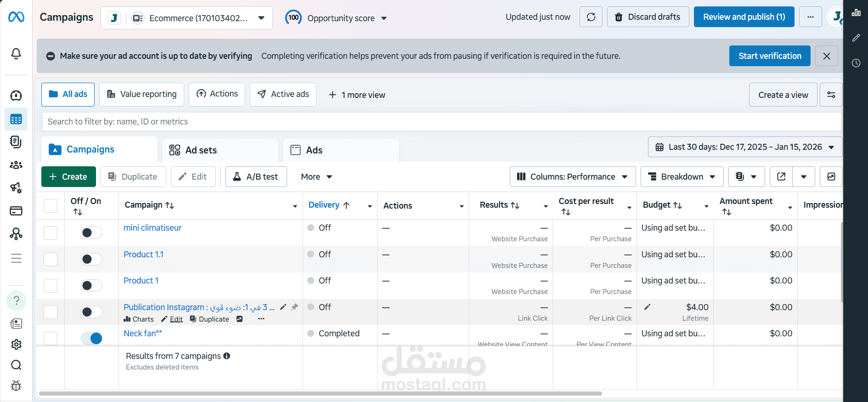Switch to the Ads tab
The height and width of the screenshot is (402, 868).
coord(341,150)
